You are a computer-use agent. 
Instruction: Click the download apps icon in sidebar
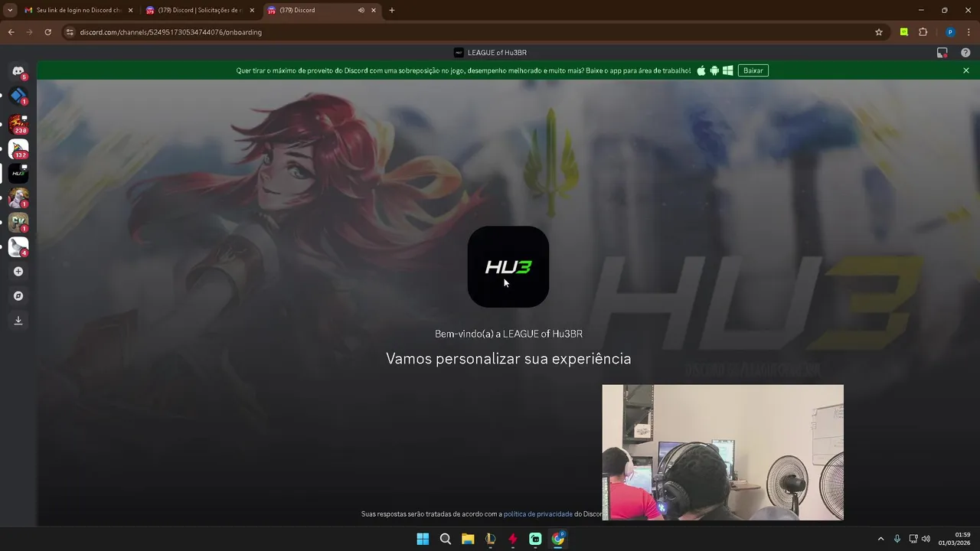(x=18, y=320)
